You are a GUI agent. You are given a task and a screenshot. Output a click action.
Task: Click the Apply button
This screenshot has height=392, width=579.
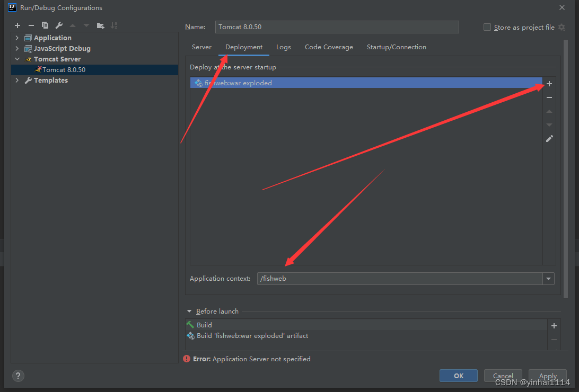click(x=547, y=376)
